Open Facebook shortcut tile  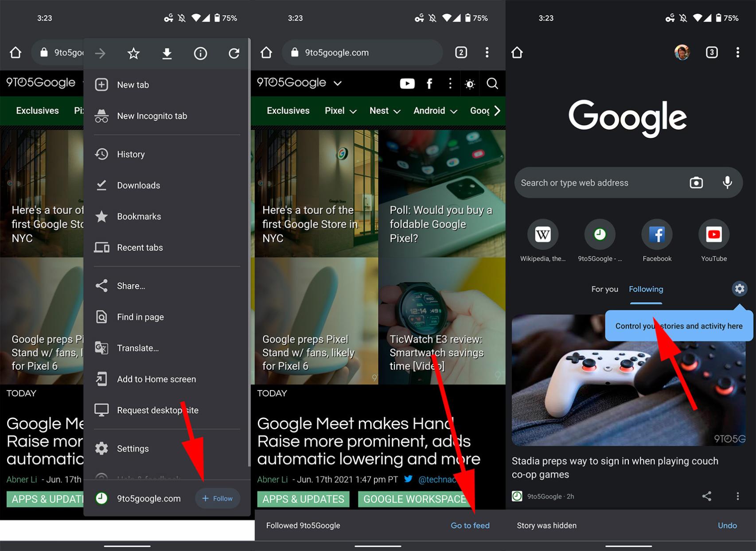[657, 241]
